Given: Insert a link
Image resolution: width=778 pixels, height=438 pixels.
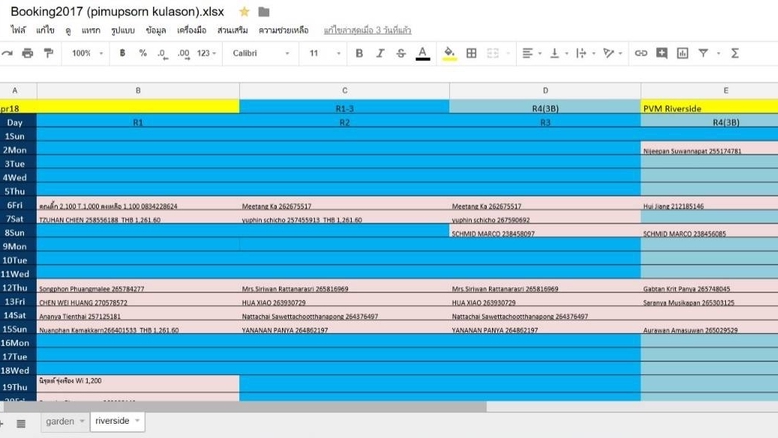Looking at the screenshot, I should 641,53.
